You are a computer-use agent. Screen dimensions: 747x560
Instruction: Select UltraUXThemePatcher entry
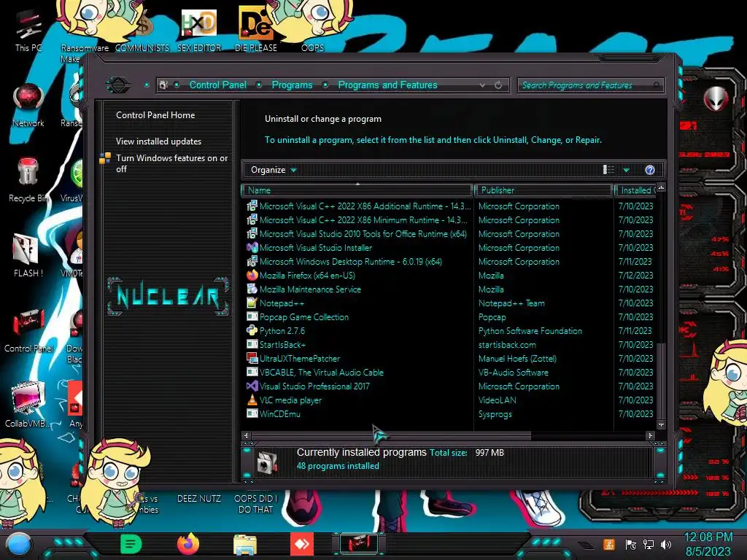(x=300, y=359)
